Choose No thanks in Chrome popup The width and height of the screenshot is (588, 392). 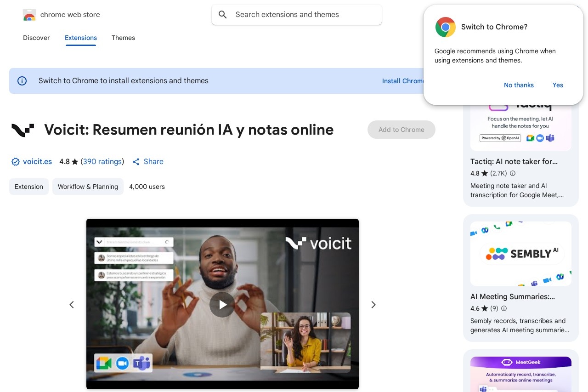(519, 85)
